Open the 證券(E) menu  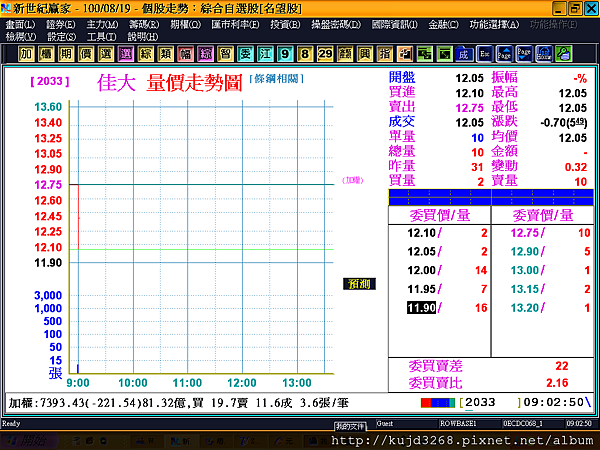coord(60,24)
